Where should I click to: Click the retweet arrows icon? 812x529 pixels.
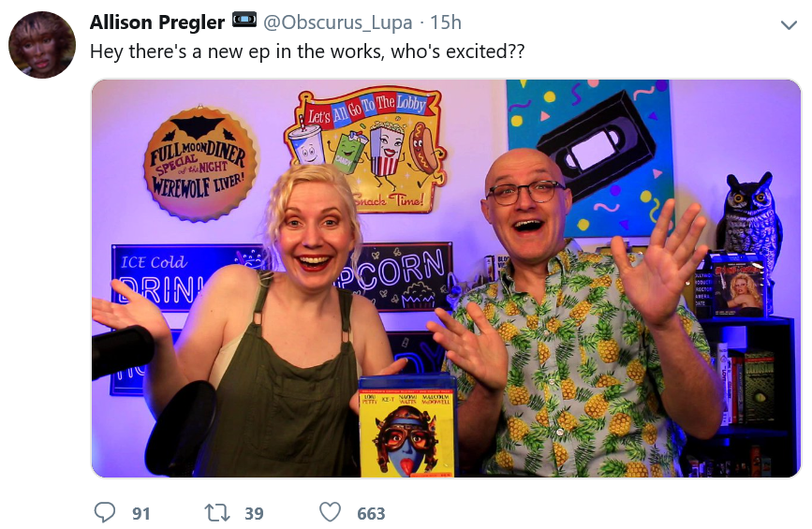[216, 513]
